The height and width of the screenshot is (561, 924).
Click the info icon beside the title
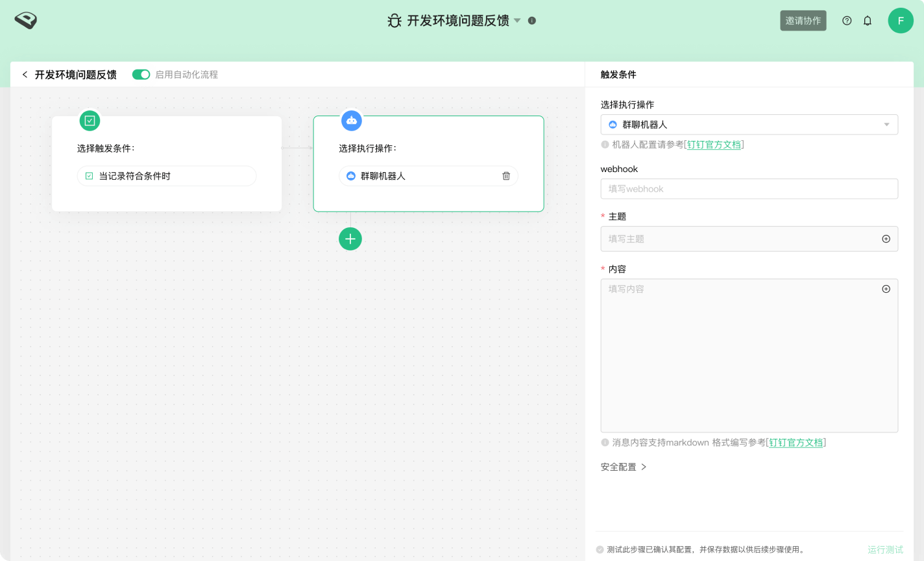pyautogui.click(x=532, y=21)
